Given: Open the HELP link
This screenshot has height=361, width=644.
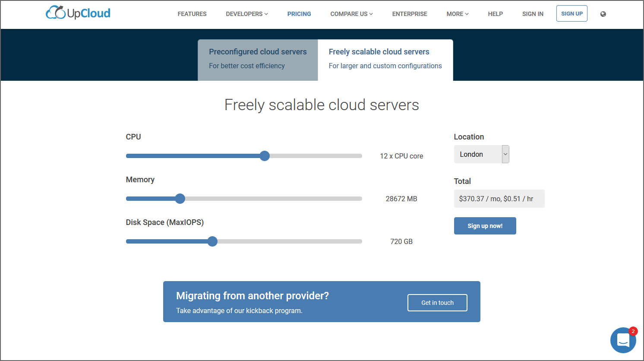Looking at the screenshot, I should point(495,14).
